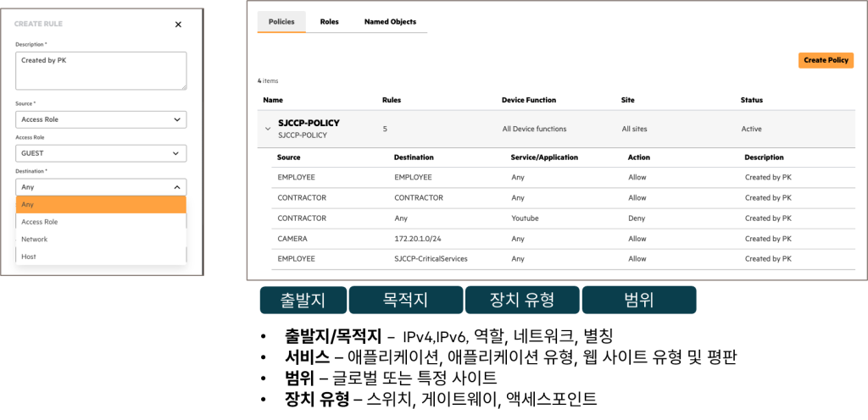Collapse the Destination dropdown arrow

point(176,187)
